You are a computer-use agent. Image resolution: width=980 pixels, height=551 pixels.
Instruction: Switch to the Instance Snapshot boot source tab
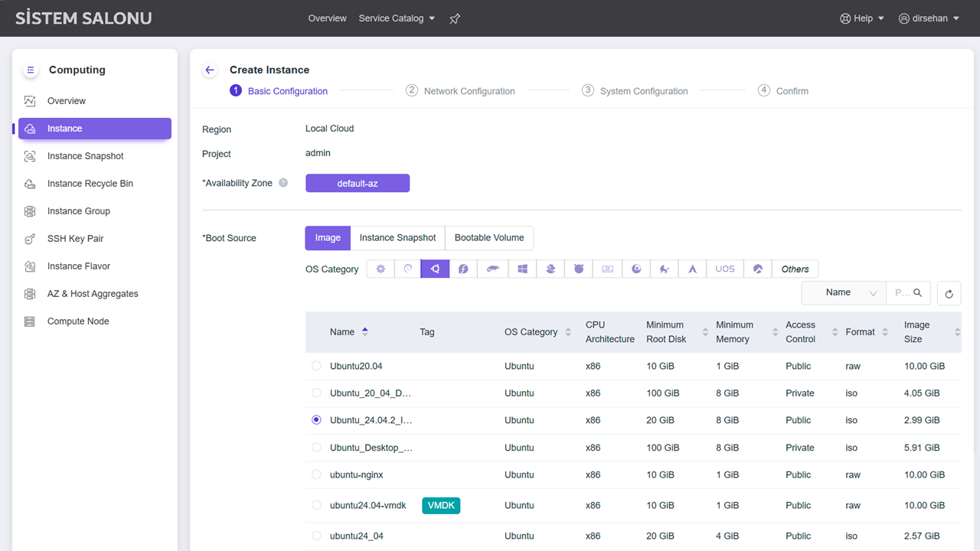[397, 238]
